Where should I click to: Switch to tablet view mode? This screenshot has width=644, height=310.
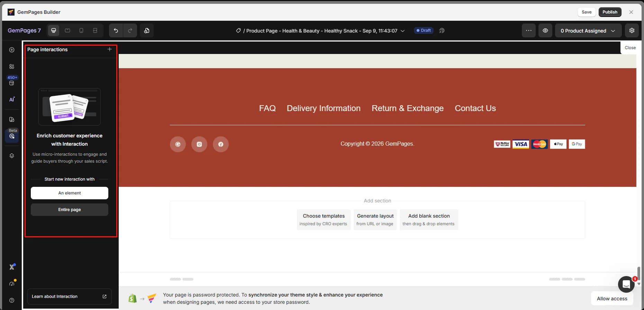pyautogui.click(x=67, y=30)
